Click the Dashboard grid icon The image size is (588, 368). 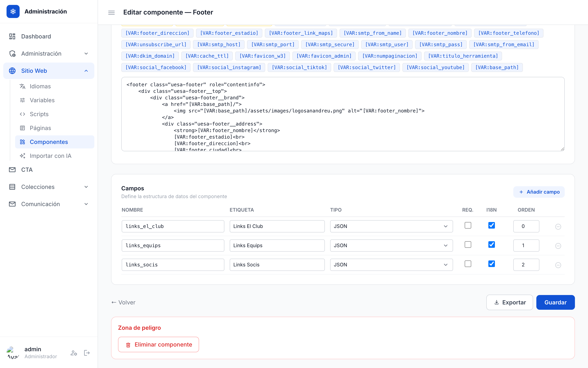[x=12, y=37]
